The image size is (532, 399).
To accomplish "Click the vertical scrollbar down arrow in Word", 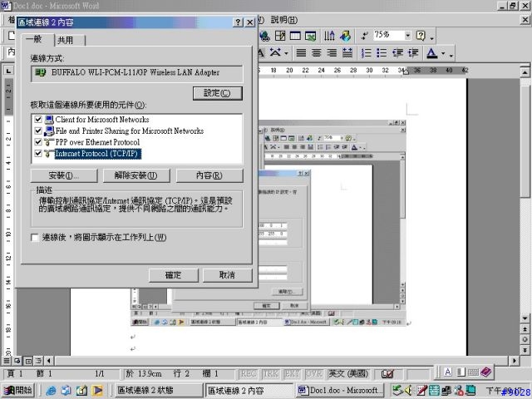I will point(525,318).
